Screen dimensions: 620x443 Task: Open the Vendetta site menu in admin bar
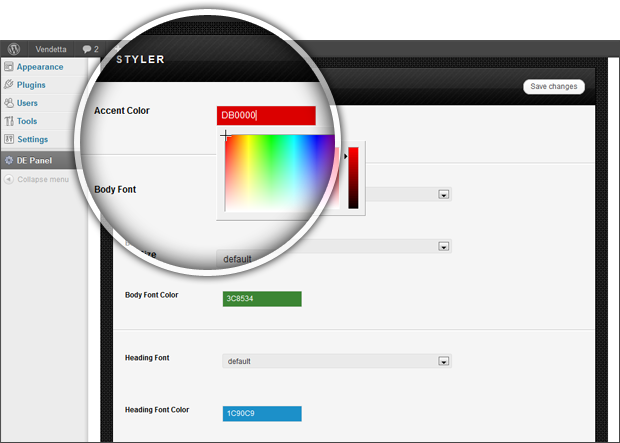(51, 48)
